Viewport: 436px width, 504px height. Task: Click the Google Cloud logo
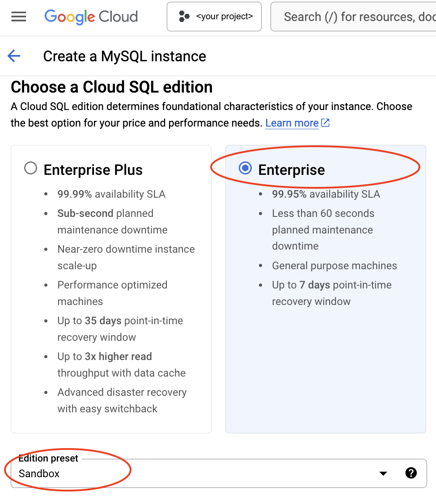(x=91, y=17)
